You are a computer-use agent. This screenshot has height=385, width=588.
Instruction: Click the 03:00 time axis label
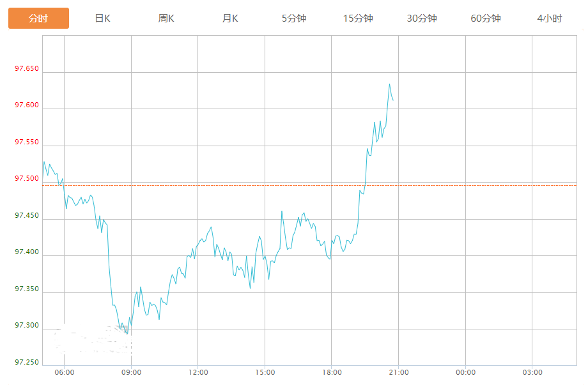[532, 372]
